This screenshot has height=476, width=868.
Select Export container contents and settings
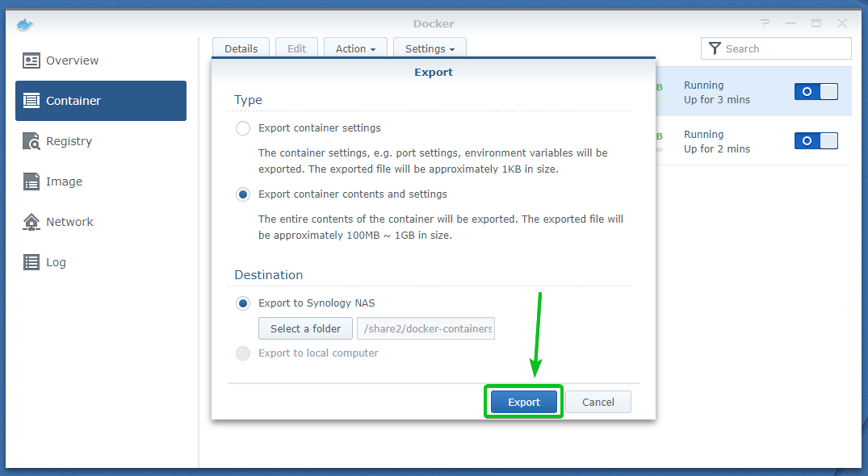pyautogui.click(x=242, y=194)
